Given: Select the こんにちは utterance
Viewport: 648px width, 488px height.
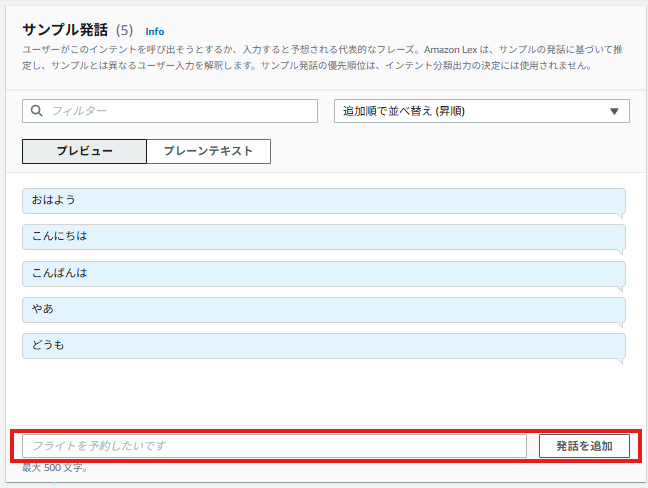Looking at the screenshot, I should (x=324, y=237).
